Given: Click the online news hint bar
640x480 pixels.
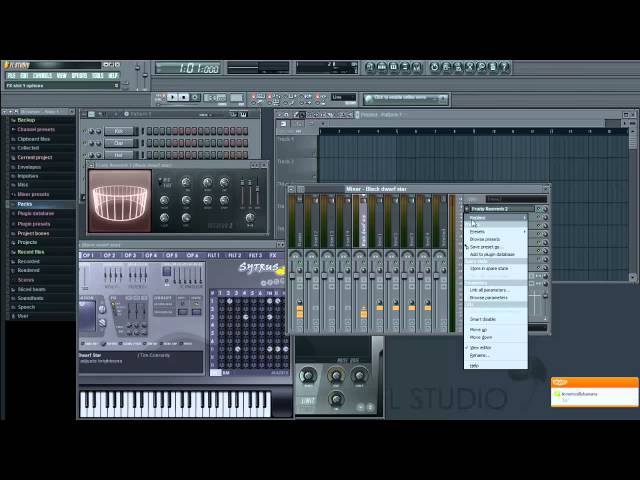Looking at the screenshot, I should 406,98.
